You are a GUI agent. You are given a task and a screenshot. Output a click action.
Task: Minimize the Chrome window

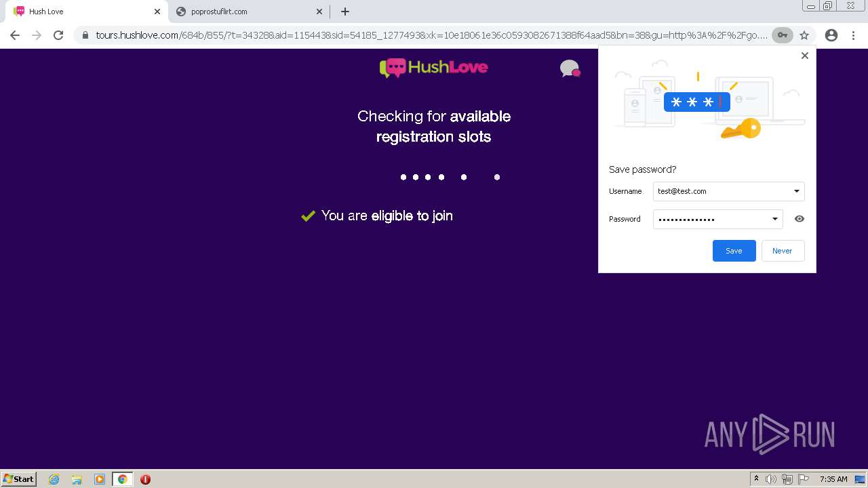tap(811, 6)
